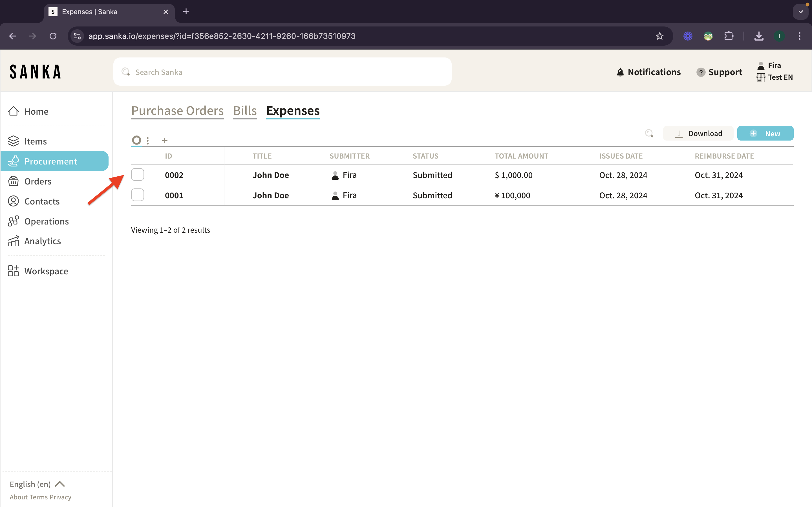Open the Workspace sidebar item

click(46, 271)
